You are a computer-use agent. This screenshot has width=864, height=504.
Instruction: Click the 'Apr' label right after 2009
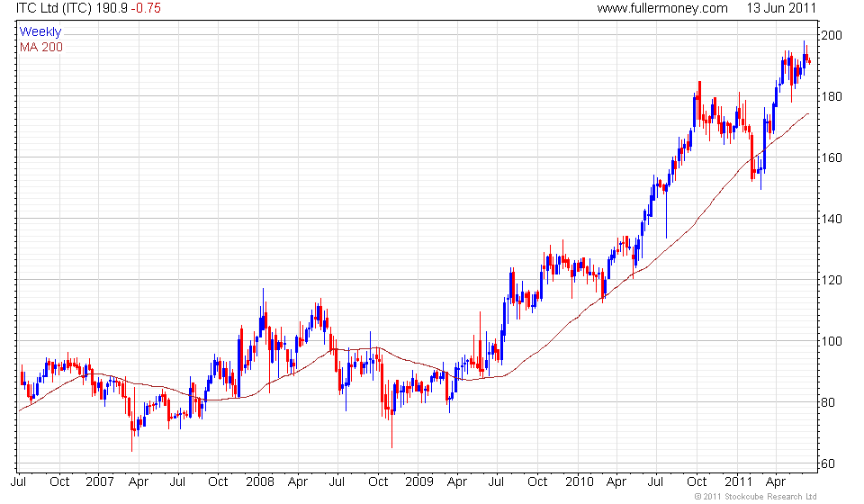457,481
